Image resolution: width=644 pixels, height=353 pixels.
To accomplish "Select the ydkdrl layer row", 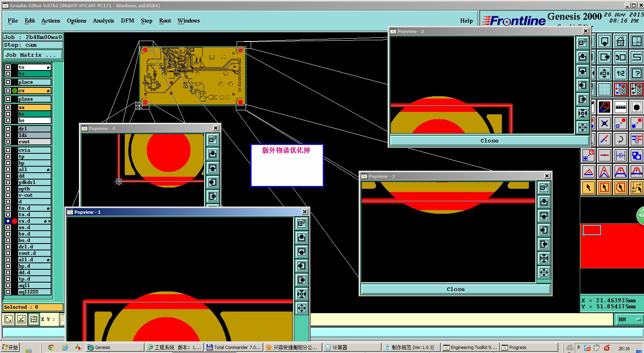I will [34, 182].
